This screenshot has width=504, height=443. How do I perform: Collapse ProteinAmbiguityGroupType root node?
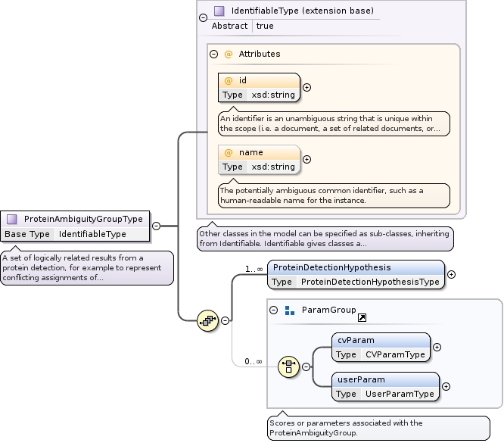(x=156, y=225)
